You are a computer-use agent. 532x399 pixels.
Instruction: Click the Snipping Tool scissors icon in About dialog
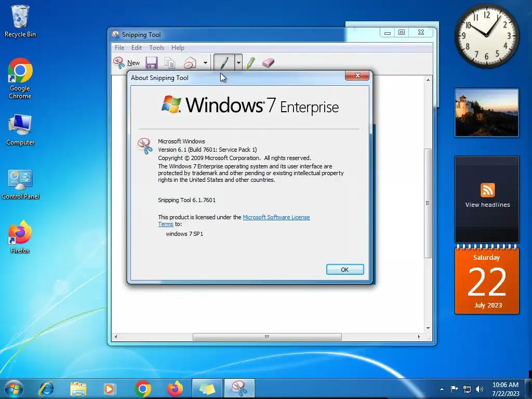click(x=145, y=146)
